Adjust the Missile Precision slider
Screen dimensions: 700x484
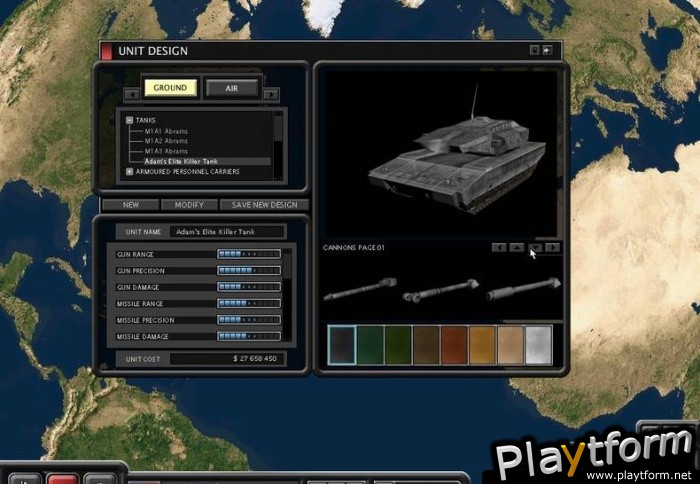tap(249, 320)
